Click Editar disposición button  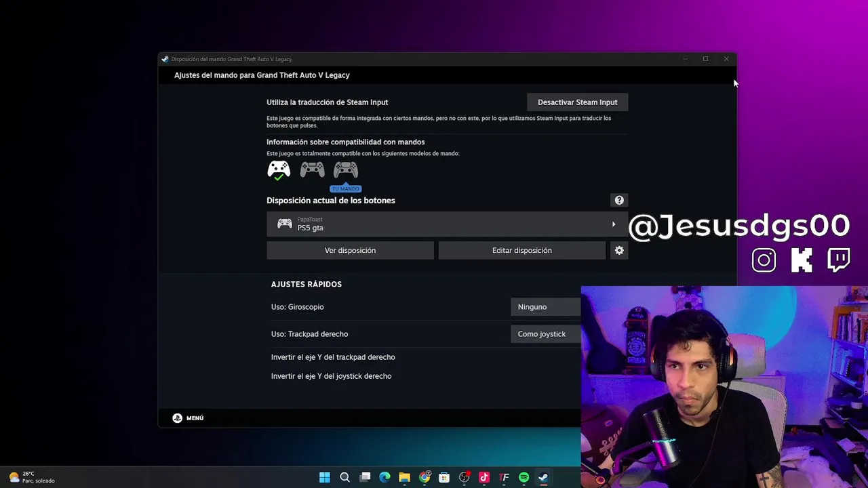521,250
